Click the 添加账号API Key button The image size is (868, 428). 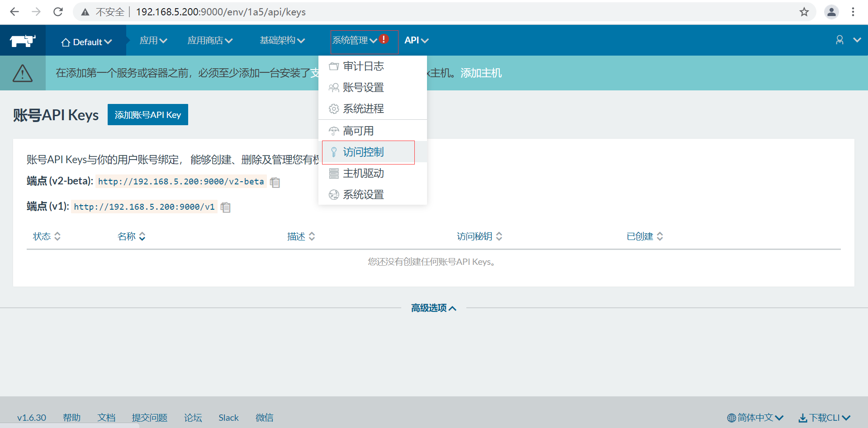[x=148, y=115]
